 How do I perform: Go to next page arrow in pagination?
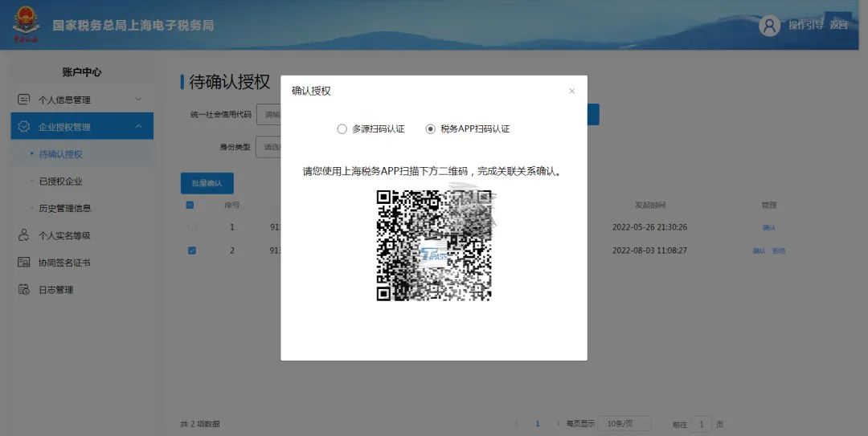coord(558,424)
